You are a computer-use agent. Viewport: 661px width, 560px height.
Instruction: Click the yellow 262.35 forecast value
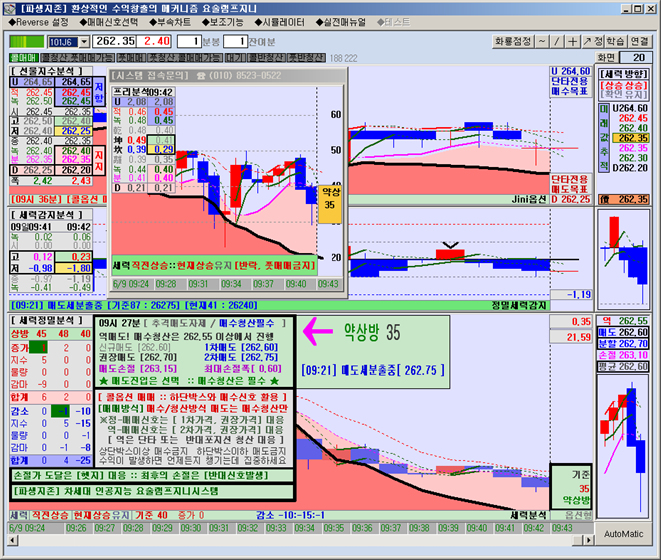coord(631,138)
